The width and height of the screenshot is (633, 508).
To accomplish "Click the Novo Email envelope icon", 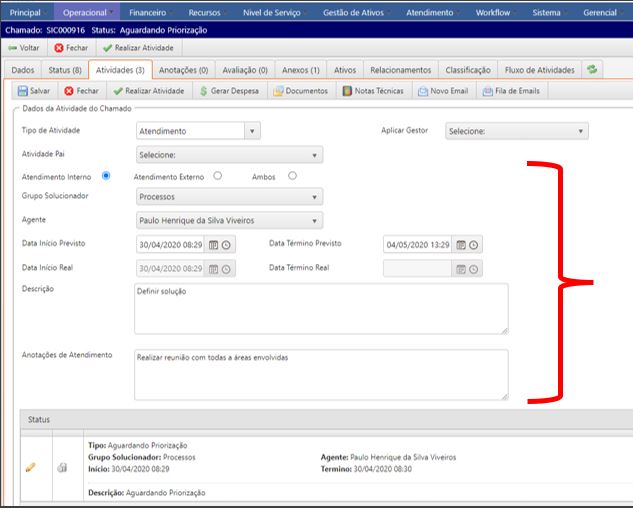I will click(423, 91).
